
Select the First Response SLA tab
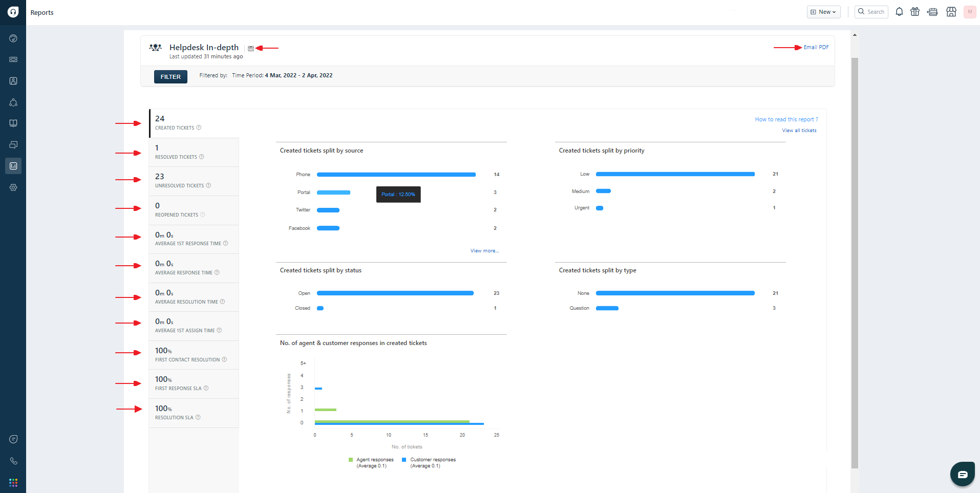(194, 384)
